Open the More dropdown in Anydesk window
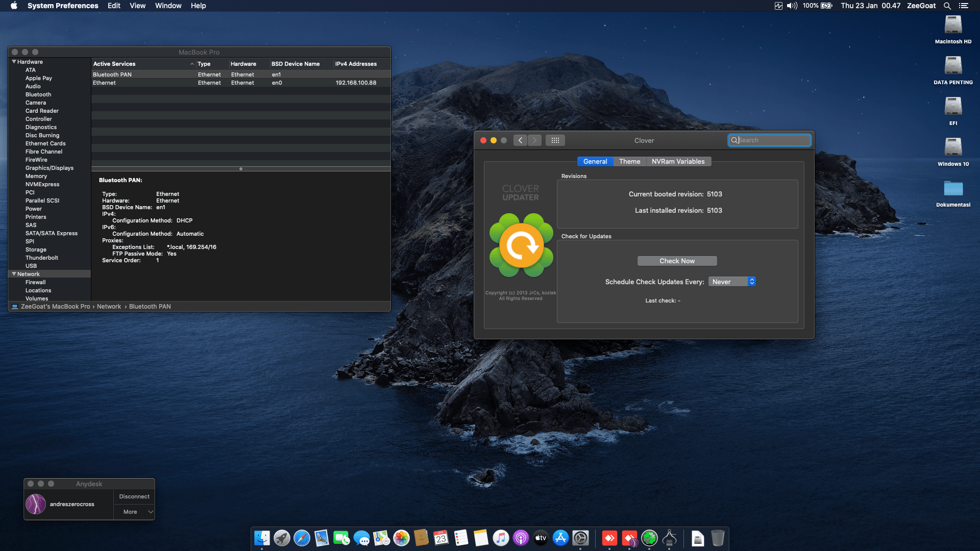980x551 pixels. tap(134, 512)
